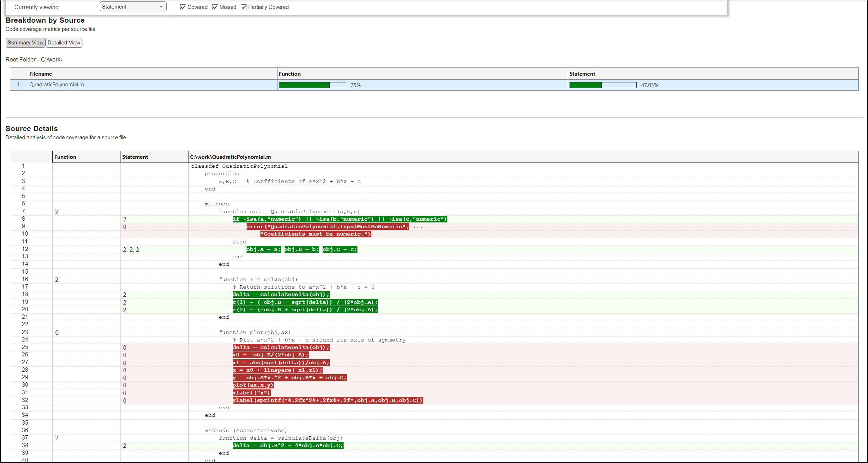This screenshot has width=868, height=463.
Task: Click the 75% function coverage progress bar
Action: (312, 85)
